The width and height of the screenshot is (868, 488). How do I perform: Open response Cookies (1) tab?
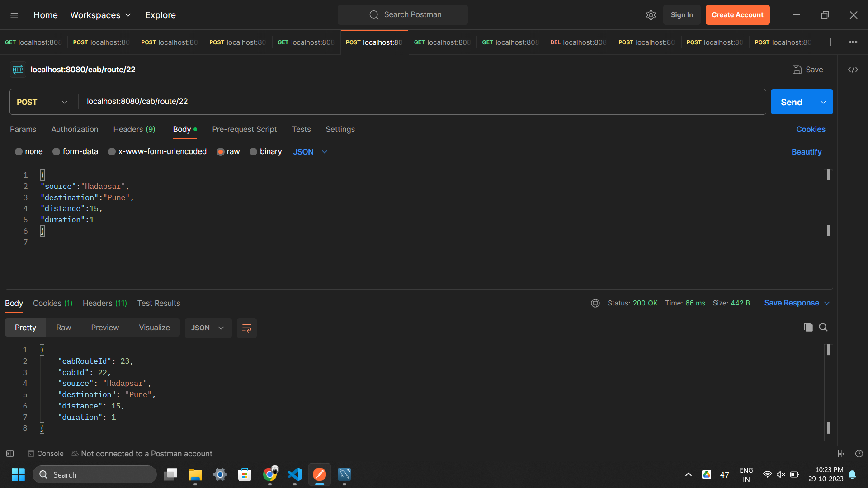coord(52,303)
